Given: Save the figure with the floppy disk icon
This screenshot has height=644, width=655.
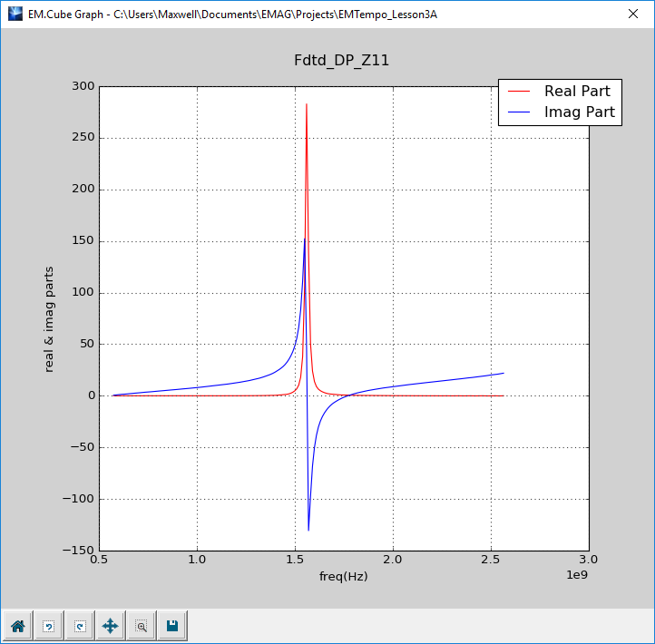Looking at the screenshot, I should coord(171,626).
